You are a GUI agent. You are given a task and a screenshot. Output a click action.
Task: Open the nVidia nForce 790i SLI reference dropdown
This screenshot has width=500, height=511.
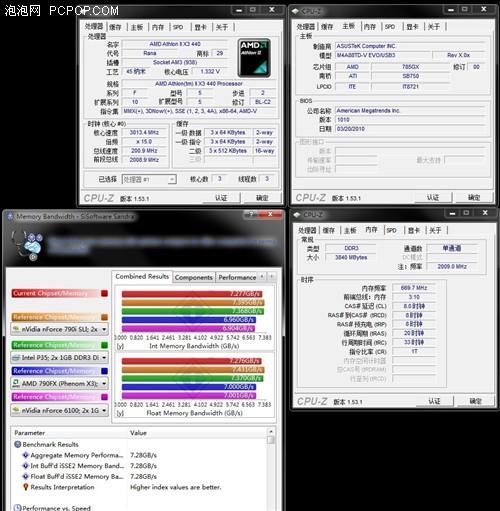(59, 329)
